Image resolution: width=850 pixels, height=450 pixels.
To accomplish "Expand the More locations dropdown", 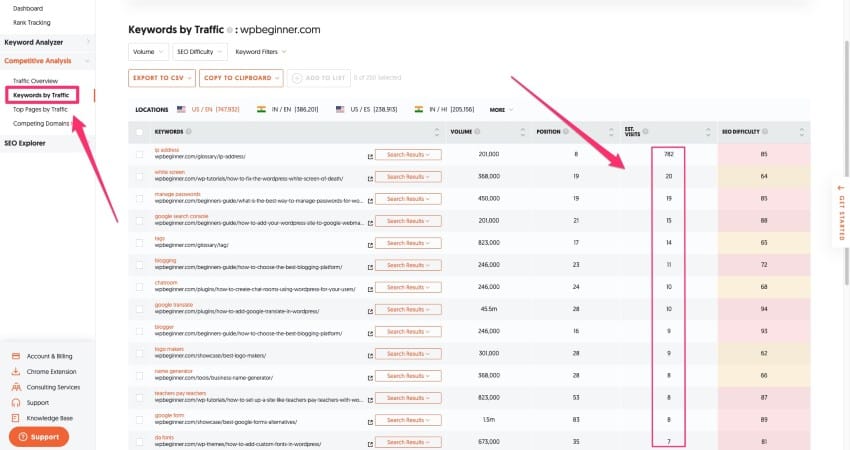I will point(501,110).
